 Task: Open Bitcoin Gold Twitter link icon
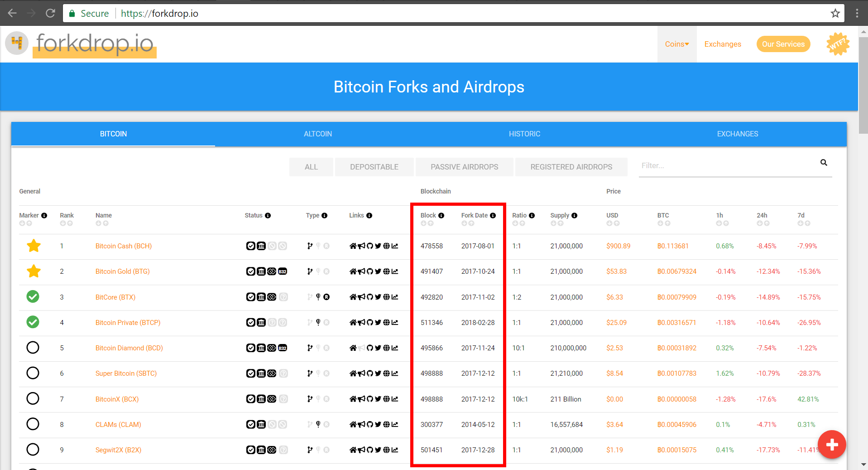(x=378, y=271)
